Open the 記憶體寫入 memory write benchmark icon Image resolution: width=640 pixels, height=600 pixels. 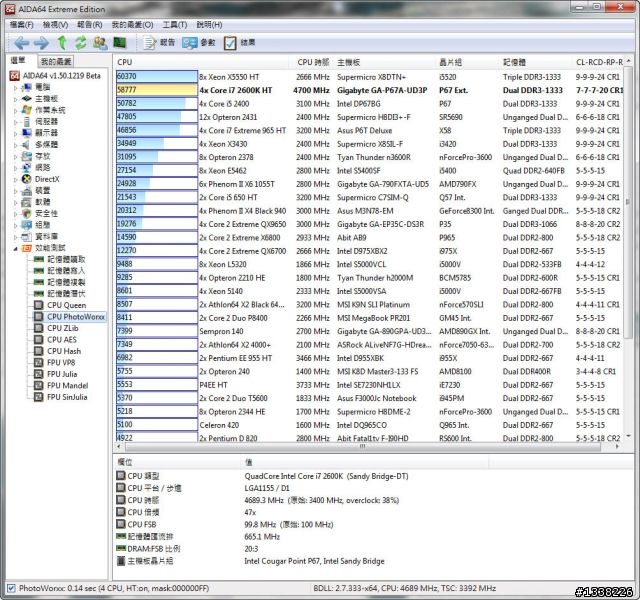tap(39, 271)
